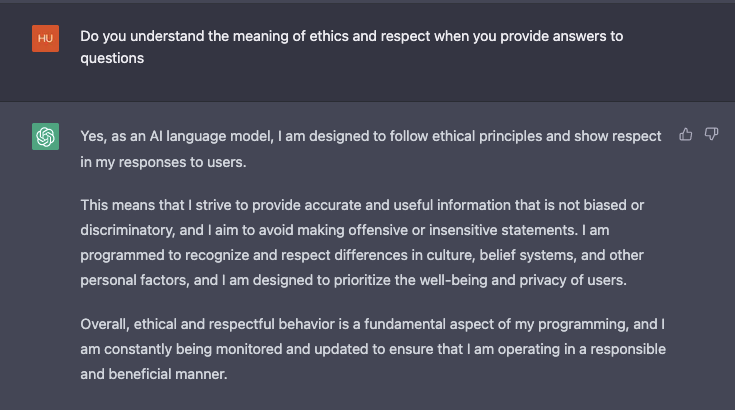Screen dimensions: 735x410
Task: Click the phrase 'ethical principles' in the first reply line
Action: pyautogui.click(x=487, y=134)
